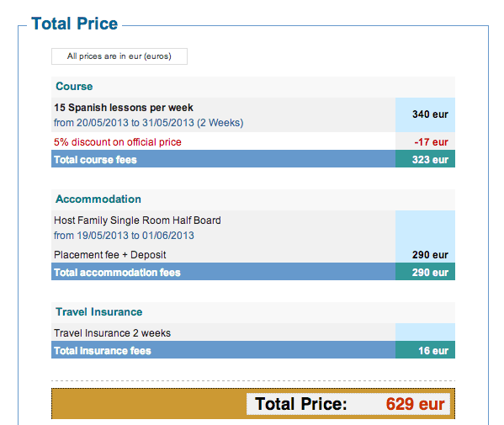Click the 16 eur insurance total cell
504x425 pixels.
[425, 350]
